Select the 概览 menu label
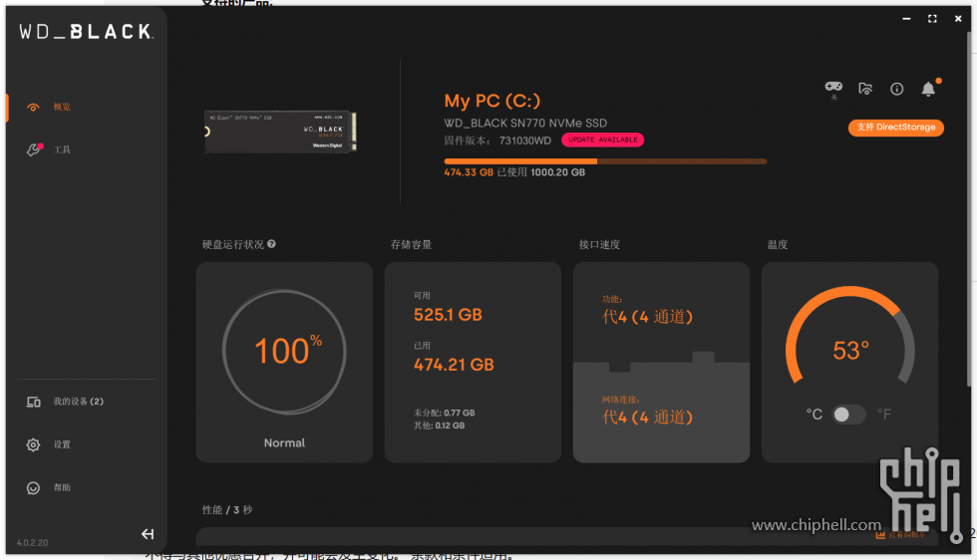977x560 pixels. (x=62, y=108)
